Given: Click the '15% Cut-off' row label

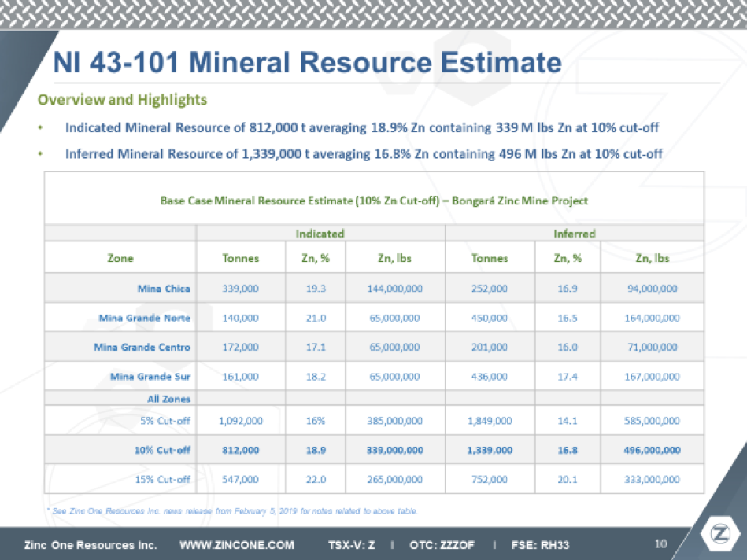Looking at the screenshot, I should [x=162, y=480].
